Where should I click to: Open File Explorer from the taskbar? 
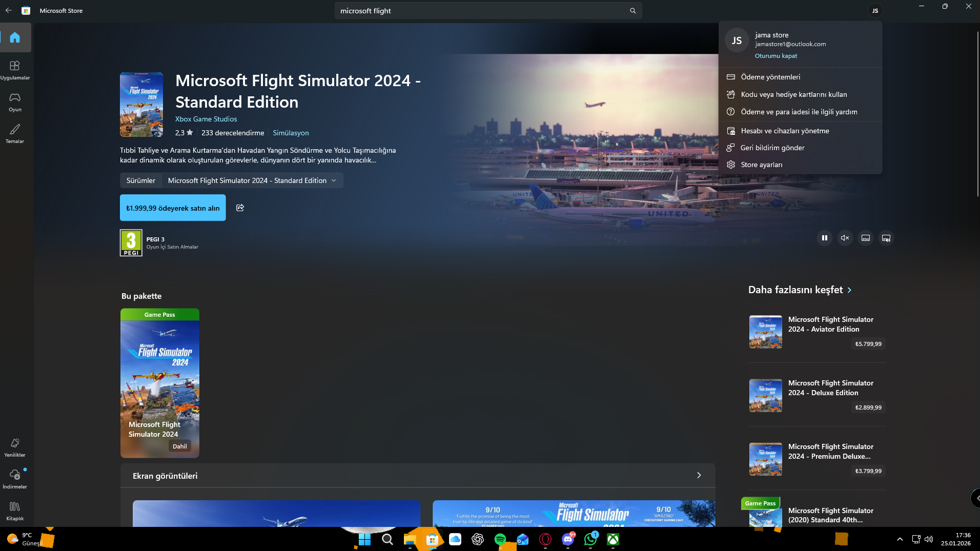(x=410, y=539)
